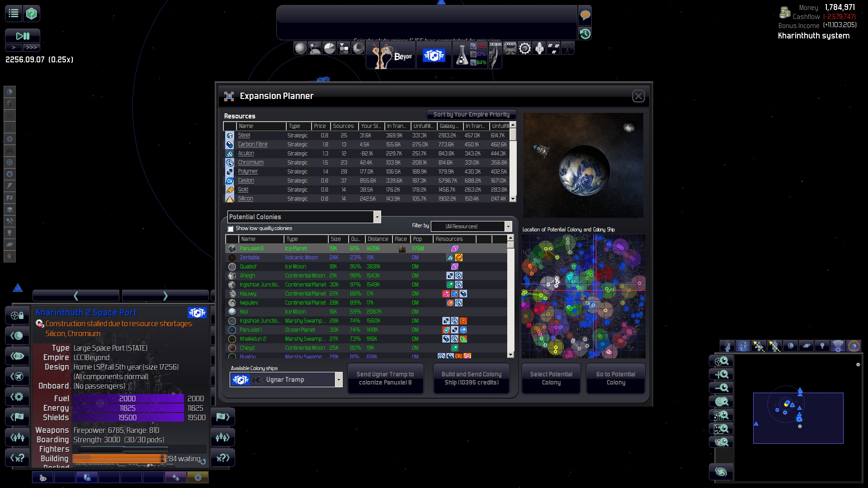Viewport: 868px width, 488px height.
Task: Expand the Filter by All Resources dropdown
Action: (508, 226)
